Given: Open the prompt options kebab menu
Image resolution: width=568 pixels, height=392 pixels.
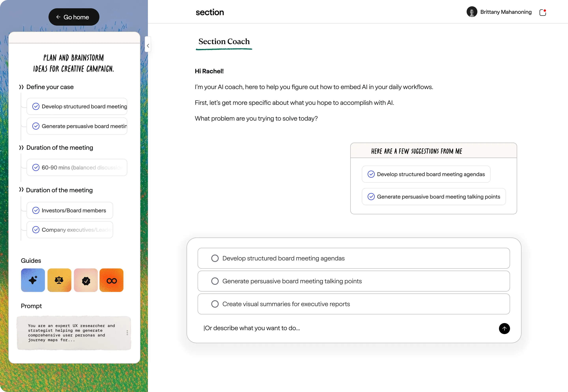Looking at the screenshot, I should 127,333.
